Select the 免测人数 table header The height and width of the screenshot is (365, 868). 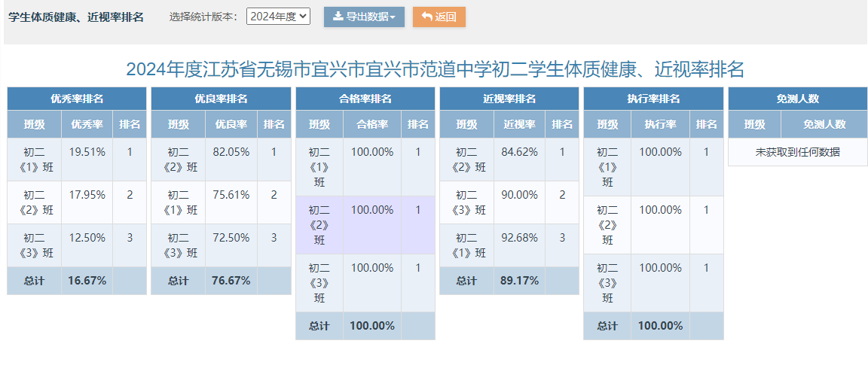[x=798, y=99]
